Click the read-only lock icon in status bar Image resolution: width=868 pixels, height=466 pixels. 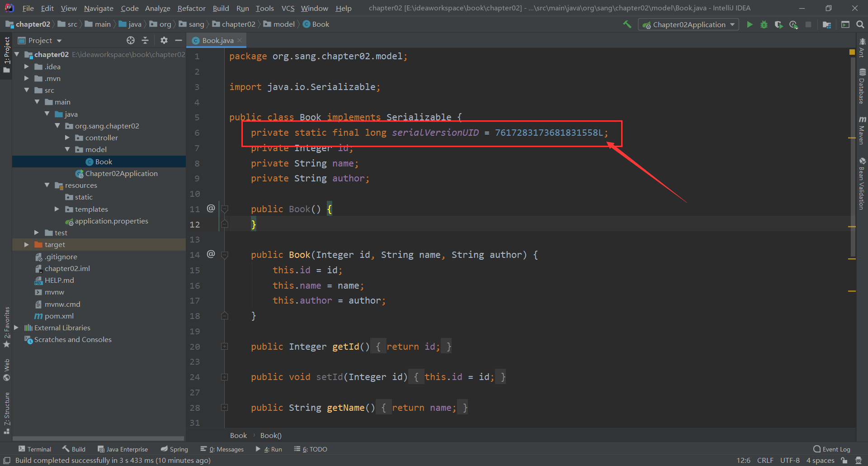844,460
